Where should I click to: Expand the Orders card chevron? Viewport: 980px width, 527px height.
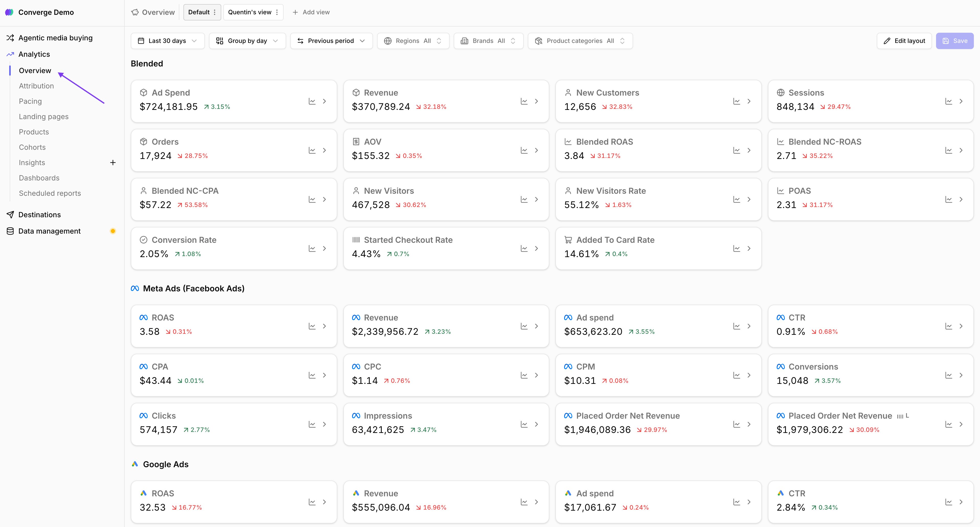pyautogui.click(x=324, y=150)
